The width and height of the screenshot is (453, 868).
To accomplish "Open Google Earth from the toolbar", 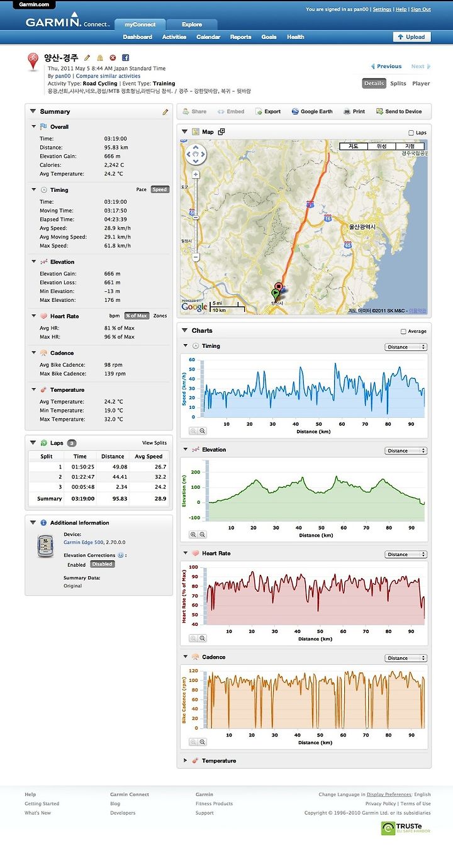I will coord(312,111).
